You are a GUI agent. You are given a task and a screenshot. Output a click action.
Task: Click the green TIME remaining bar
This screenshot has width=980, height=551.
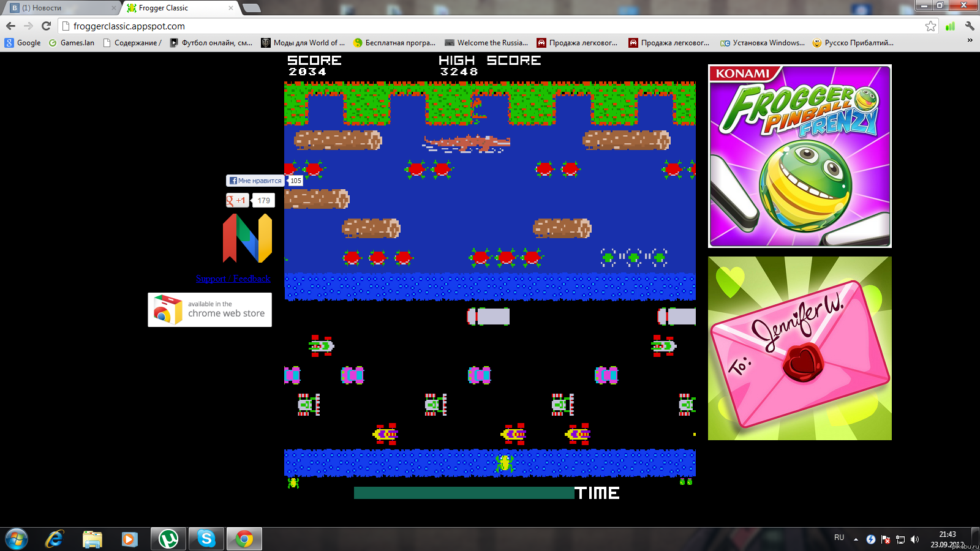coord(464,493)
